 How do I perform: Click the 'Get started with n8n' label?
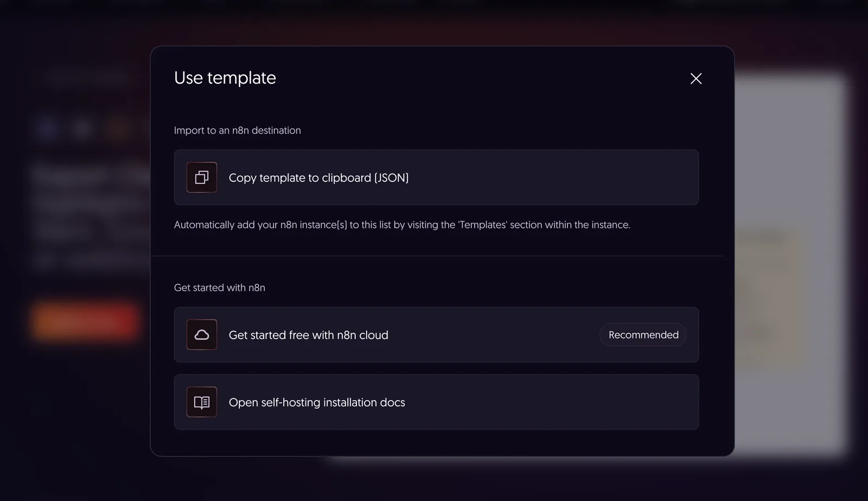tap(220, 288)
